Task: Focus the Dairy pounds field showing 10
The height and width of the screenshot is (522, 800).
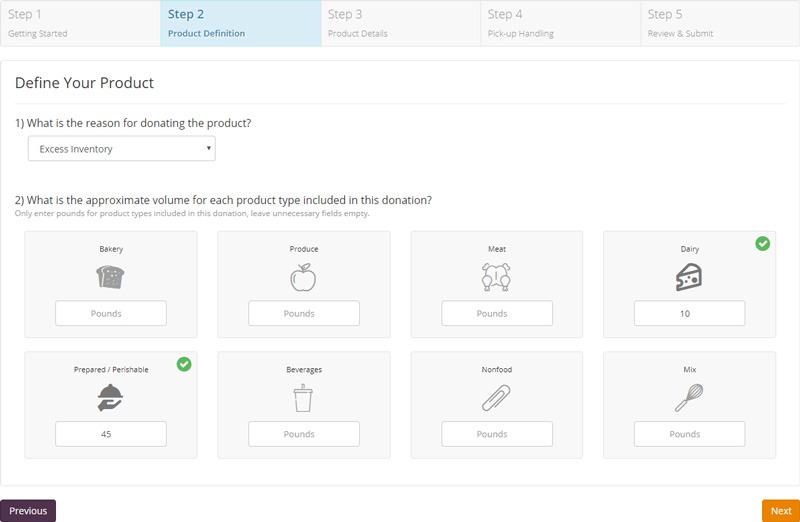Action: tap(689, 313)
